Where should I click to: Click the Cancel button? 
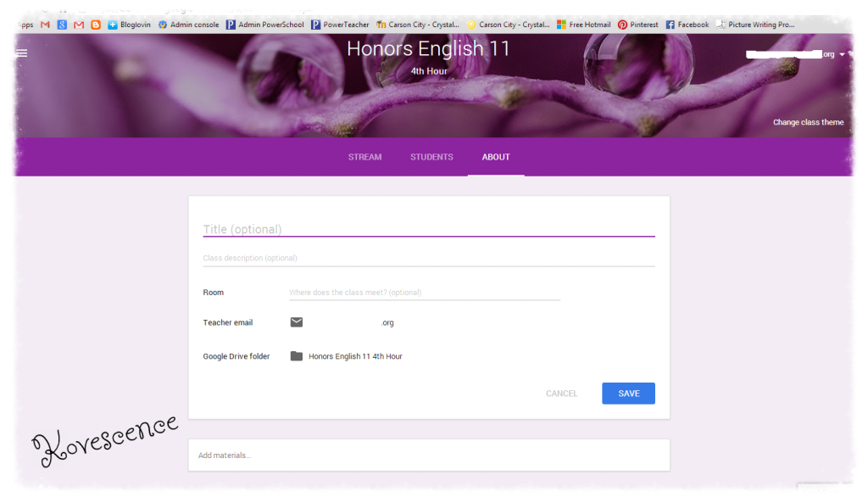point(561,394)
